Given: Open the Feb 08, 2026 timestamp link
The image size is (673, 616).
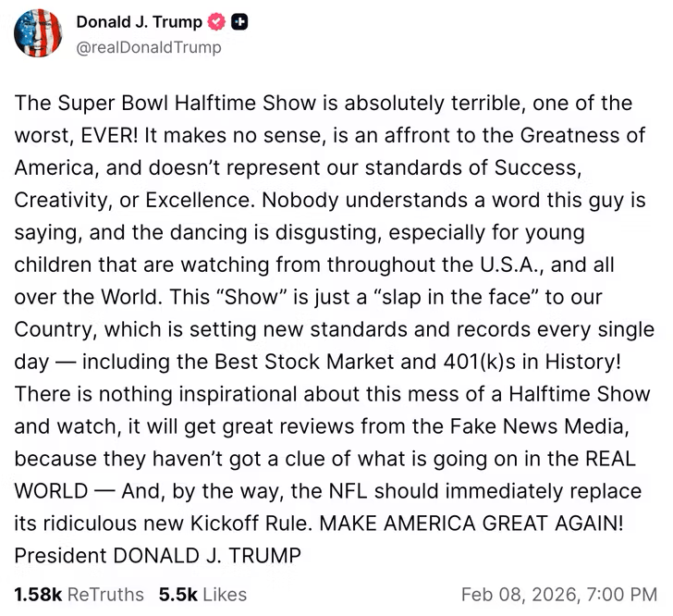Looking at the screenshot, I should 558,593.
